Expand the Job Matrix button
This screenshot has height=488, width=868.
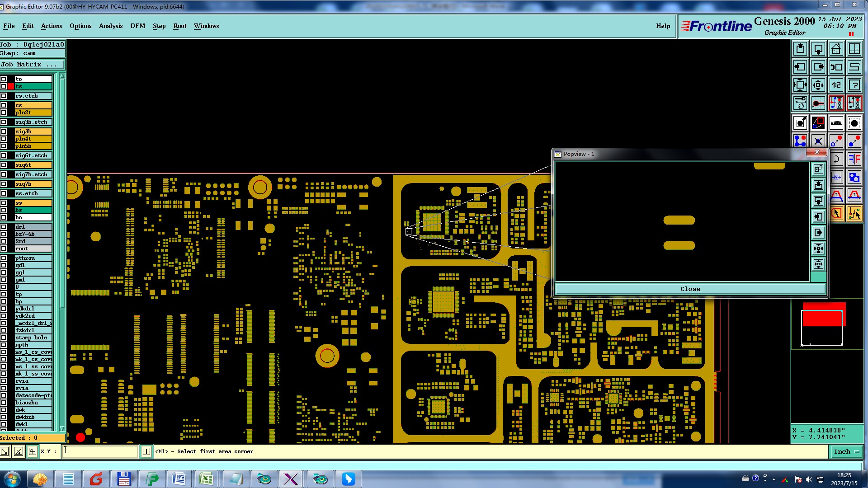point(32,65)
